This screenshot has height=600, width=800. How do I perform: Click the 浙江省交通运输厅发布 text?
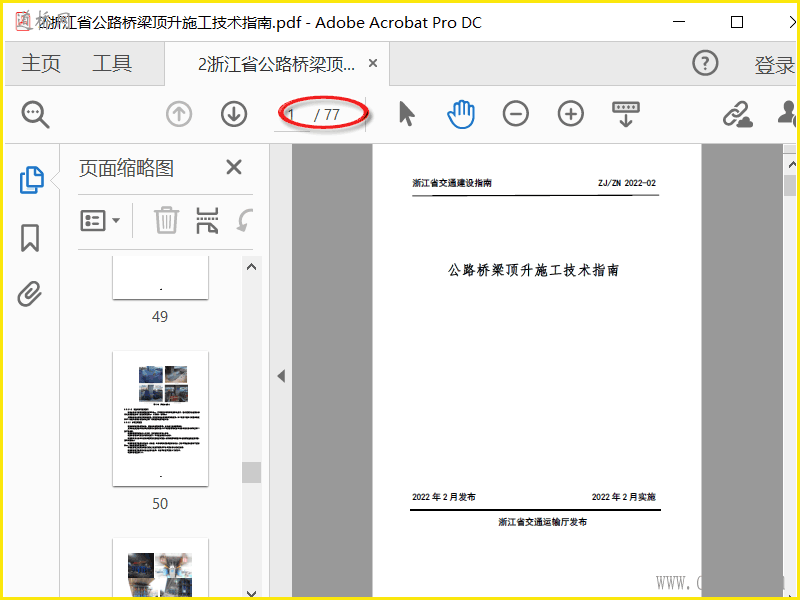pos(542,522)
